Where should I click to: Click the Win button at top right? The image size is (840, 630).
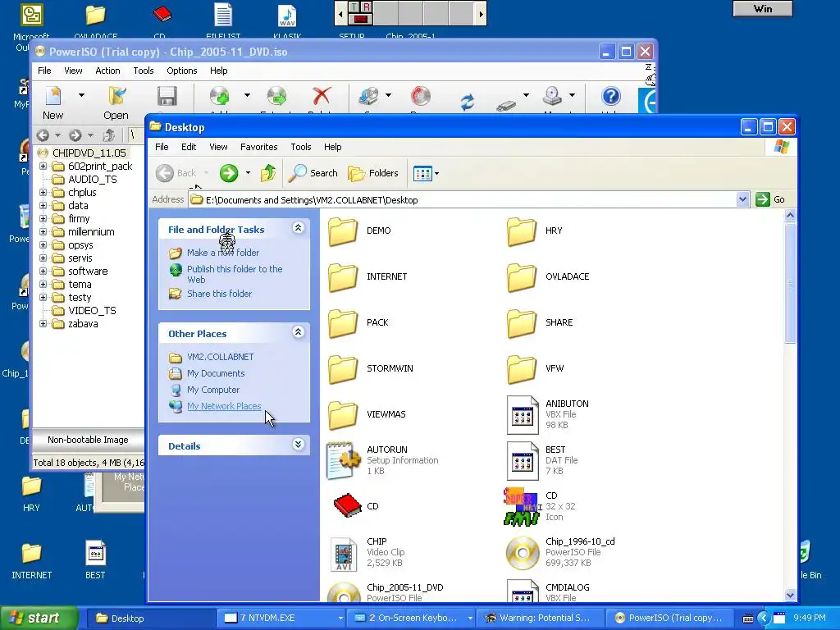(x=762, y=8)
